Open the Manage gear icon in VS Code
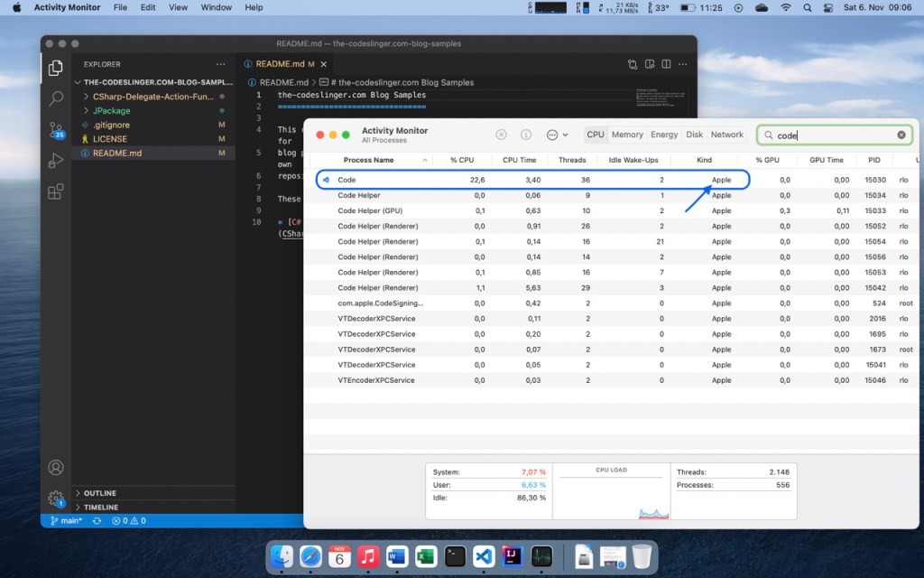Image resolution: width=924 pixels, height=578 pixels. point(56,498)
